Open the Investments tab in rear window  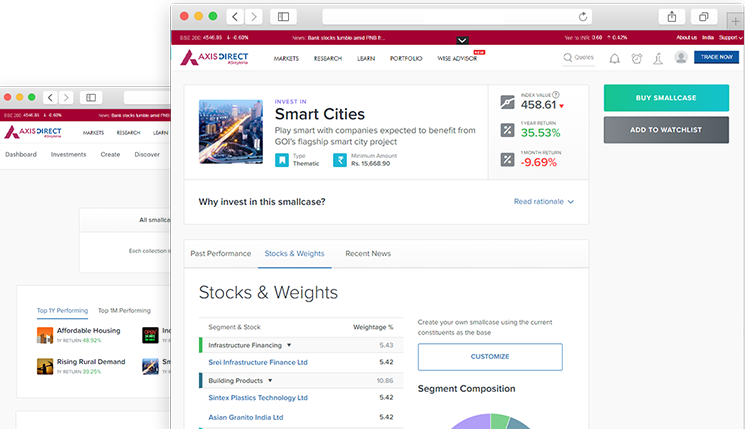tap(68, 154)
